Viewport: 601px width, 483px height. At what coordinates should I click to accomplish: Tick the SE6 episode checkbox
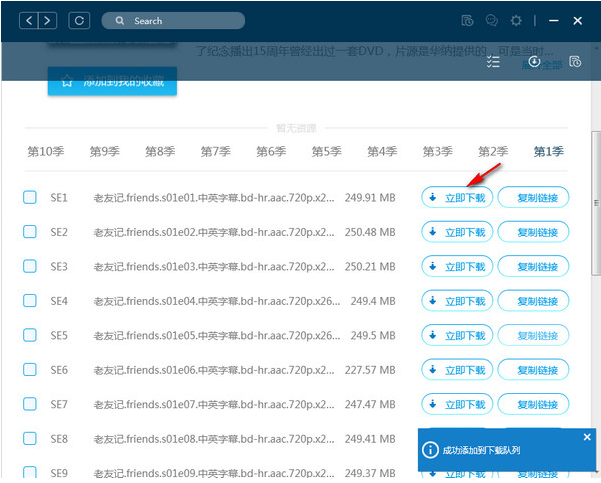(30, 370)
